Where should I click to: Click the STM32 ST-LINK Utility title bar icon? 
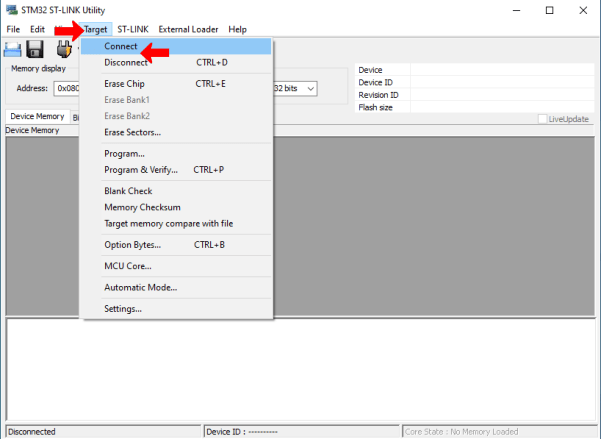[10, 10]
